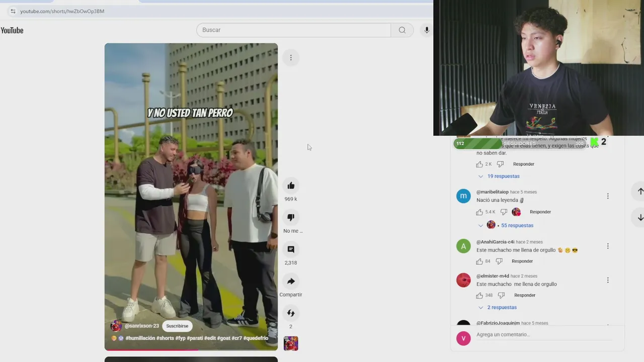Open three-dot menu on AnahiGarcia-c4i comment
Viewport: 644px width, 362px height.
[x=608, y=246]
